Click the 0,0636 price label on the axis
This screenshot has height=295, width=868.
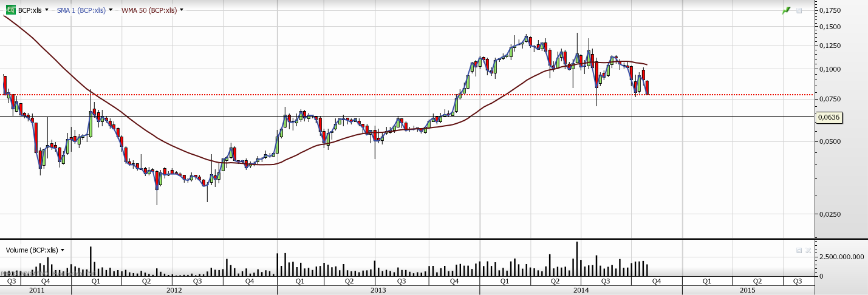pos(829,117)
